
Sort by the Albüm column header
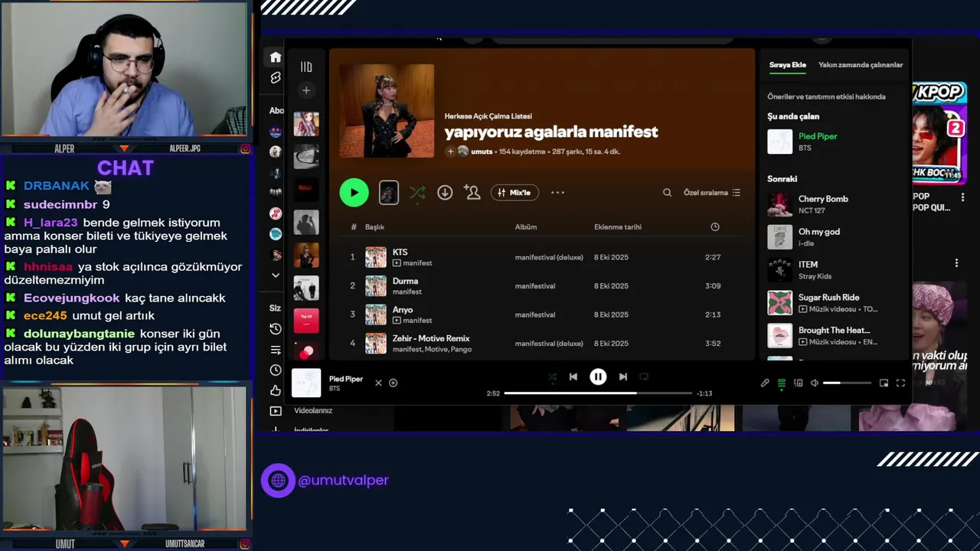pos(526,227)
